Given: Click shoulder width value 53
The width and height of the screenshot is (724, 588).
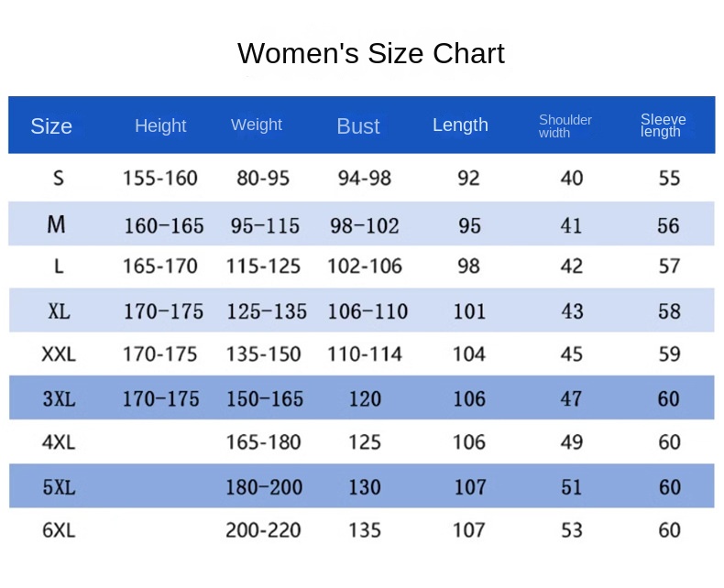Looking at the screenshot, I should pos(571,529).
